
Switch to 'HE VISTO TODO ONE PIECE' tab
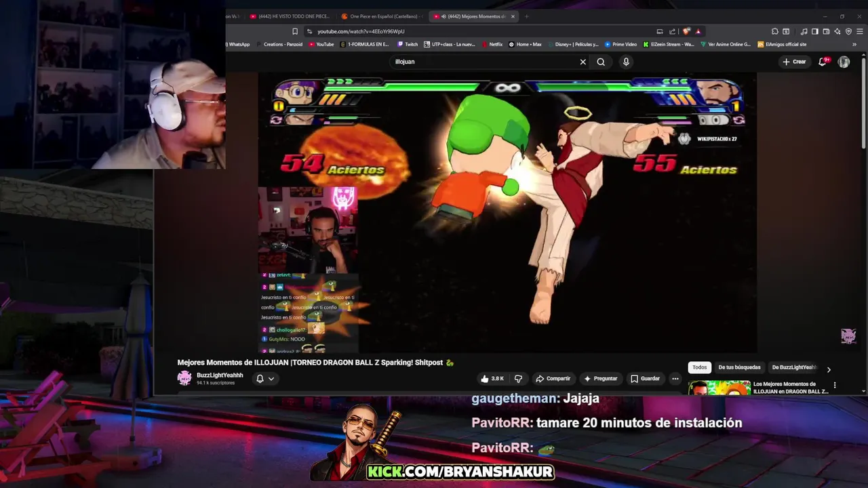pos(289,16)
